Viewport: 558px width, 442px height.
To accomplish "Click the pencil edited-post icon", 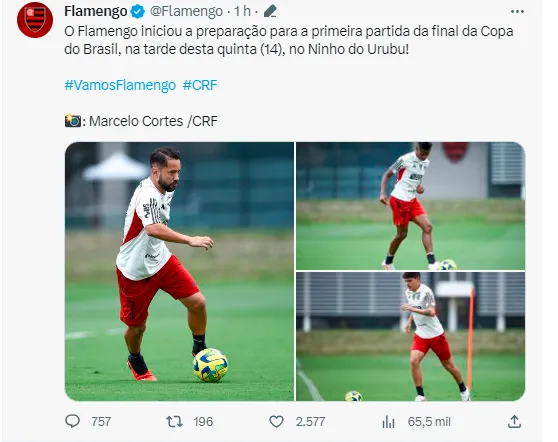I will point(270,11).
